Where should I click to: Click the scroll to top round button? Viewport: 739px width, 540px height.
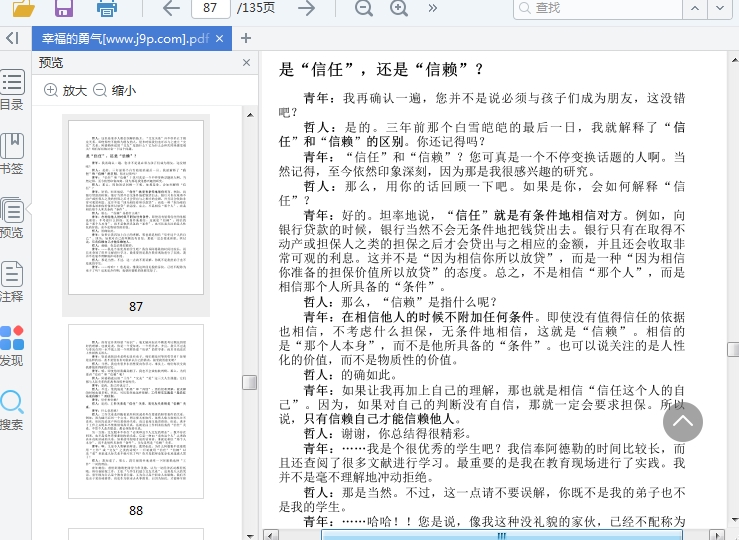683,421
